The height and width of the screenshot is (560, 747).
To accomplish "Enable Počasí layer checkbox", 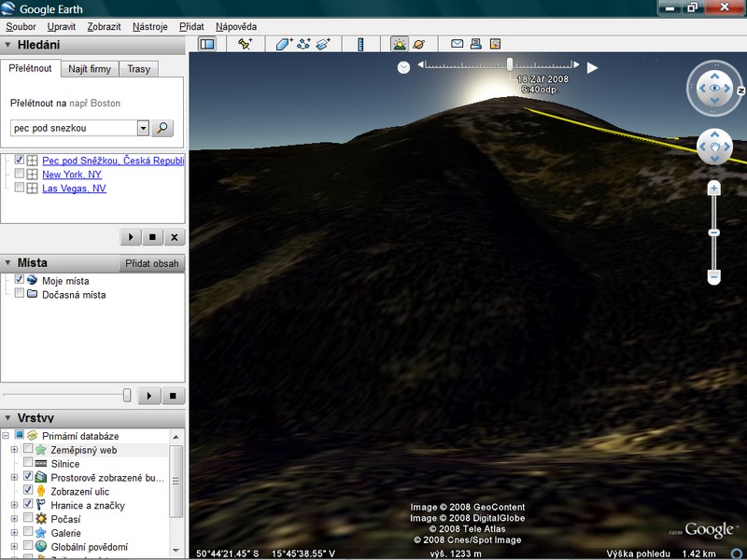I will (x=28, y=518).
